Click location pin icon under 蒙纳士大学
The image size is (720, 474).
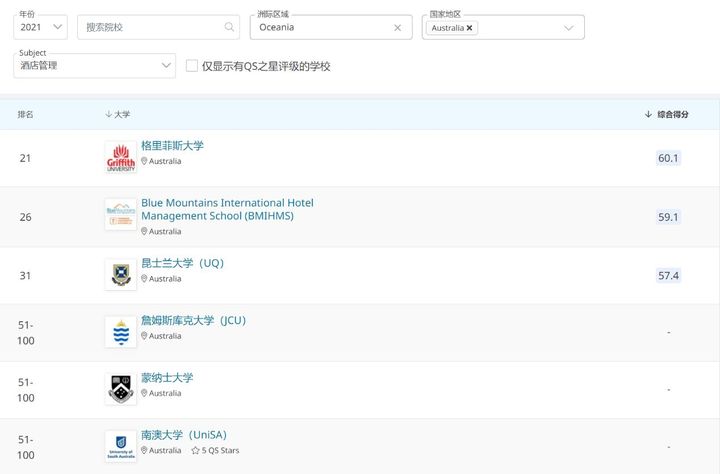[x=144, y=393]
